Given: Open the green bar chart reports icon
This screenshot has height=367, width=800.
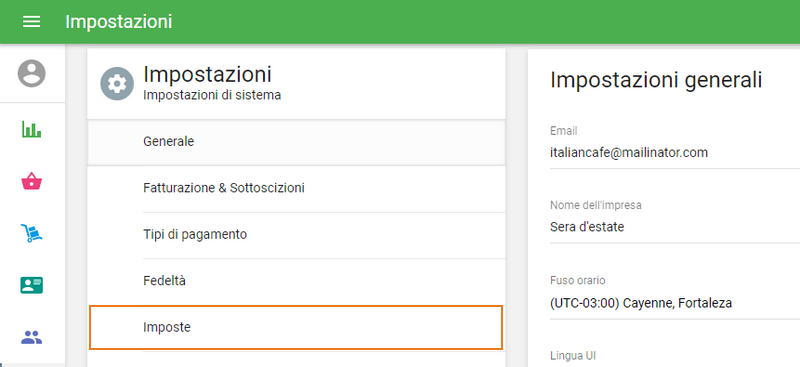Looking at the screenshot, I should click(32, 129).
